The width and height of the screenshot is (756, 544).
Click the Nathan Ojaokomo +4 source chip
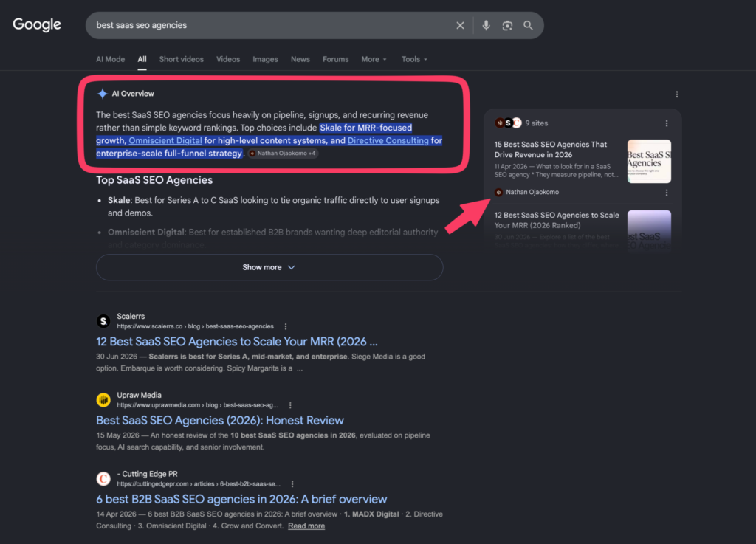point(283,154)
